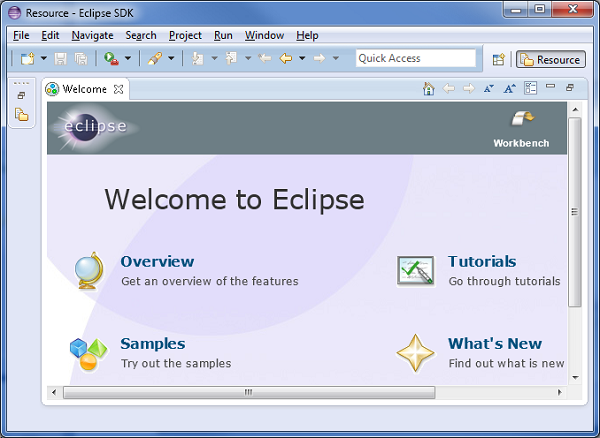Click the vertical scrollbar up arrow
600x438 pixels.
pyautogui.click(x=575, y=109)
